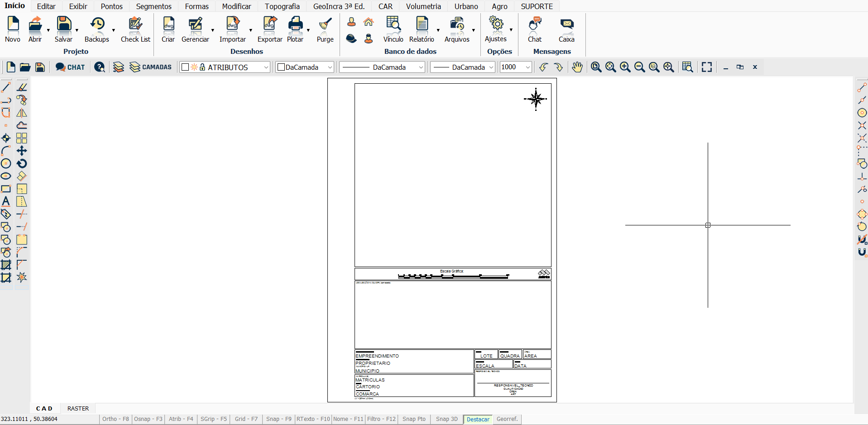Disable the Destacar highlight toggle
Viewport: 868px width, 425px height.
pyautogui.click(x=478, y=419)
